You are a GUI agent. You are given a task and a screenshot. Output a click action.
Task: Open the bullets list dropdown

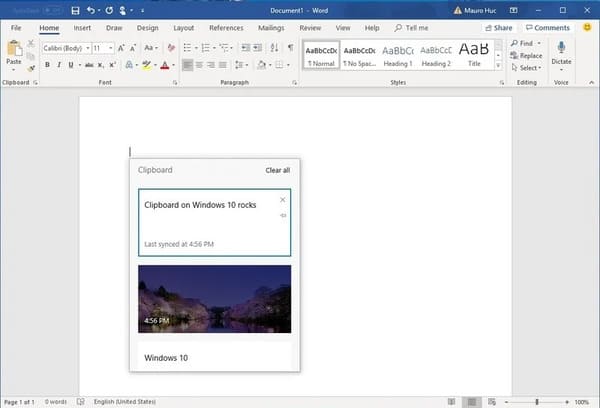[196, 48]
